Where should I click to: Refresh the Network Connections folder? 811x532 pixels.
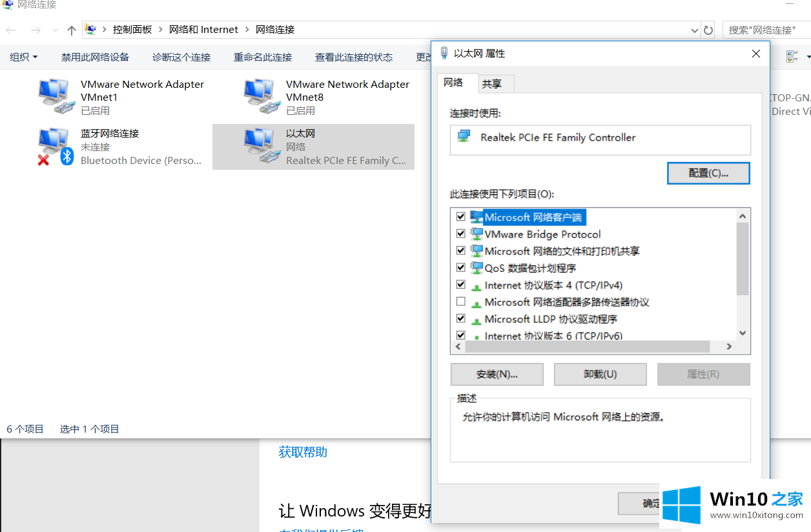click(708, 30)
